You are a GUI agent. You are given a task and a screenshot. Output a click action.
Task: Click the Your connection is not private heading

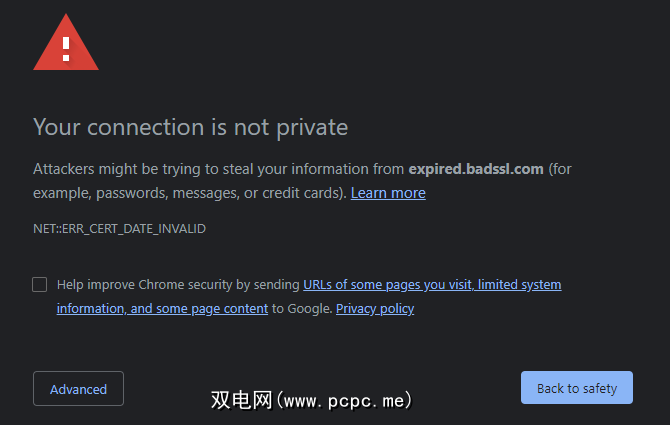pyautogui.click(x=190, y=127)
